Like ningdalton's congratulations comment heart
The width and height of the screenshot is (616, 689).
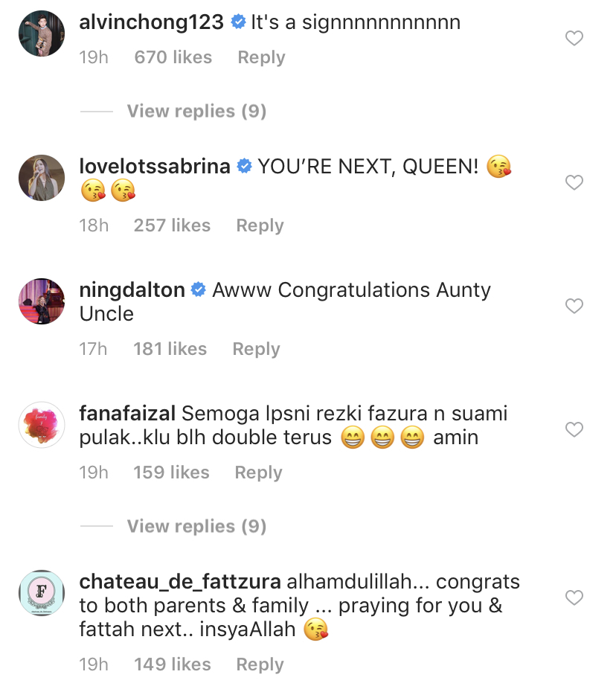click(574, 306)
